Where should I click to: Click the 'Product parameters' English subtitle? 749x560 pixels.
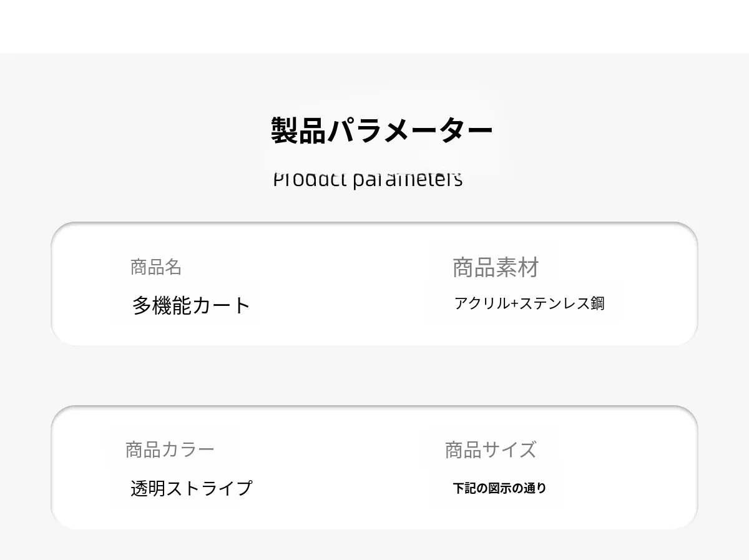[x=368, y=180]
